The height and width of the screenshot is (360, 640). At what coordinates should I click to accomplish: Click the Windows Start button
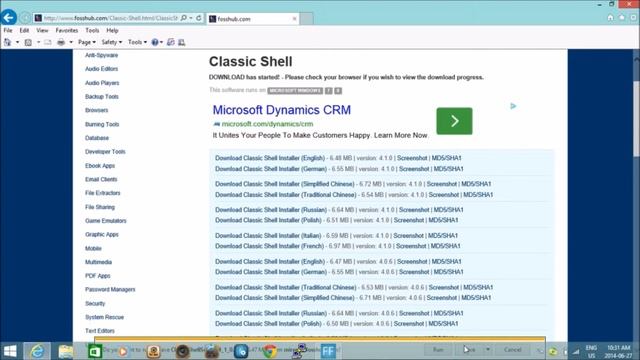pos(10,351)
